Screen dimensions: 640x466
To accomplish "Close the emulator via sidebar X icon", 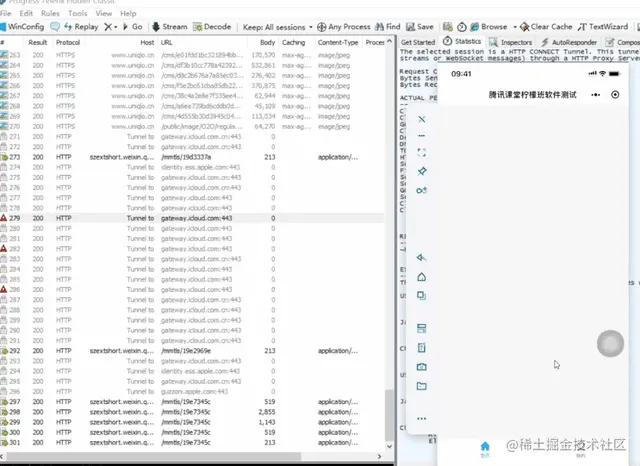I will coord(422,119).
